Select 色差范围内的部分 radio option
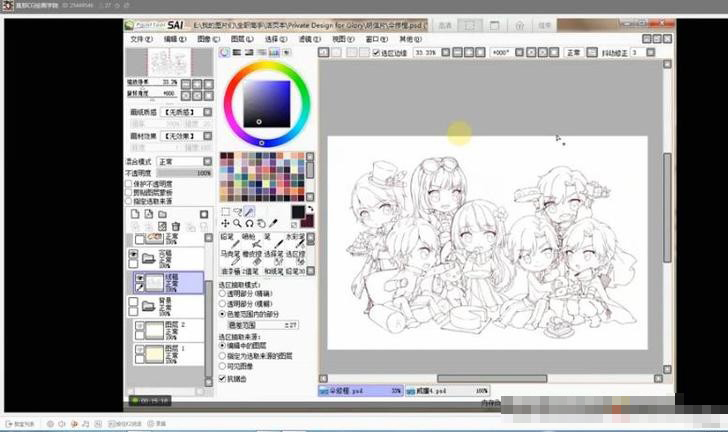This screenshot has width=728, height=432. pyautogui.click(x=222, y=314)
